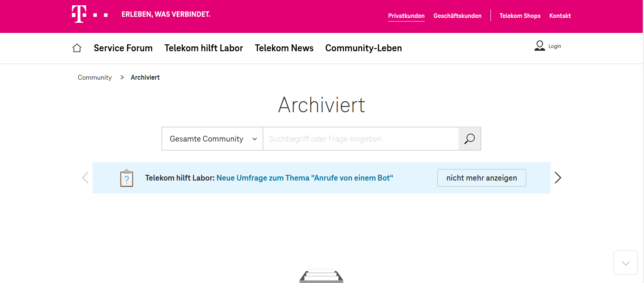The height and width of the screenshot is (283, 644).
Task: Click the floating down-chevron box at bottom right
Action: pos(626,263)
